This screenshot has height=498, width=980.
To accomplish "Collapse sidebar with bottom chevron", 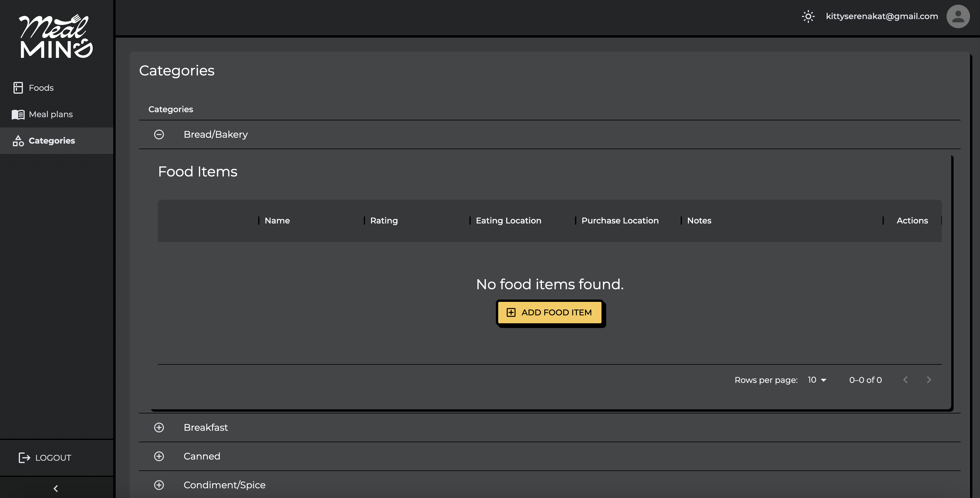I will (56, 489).
